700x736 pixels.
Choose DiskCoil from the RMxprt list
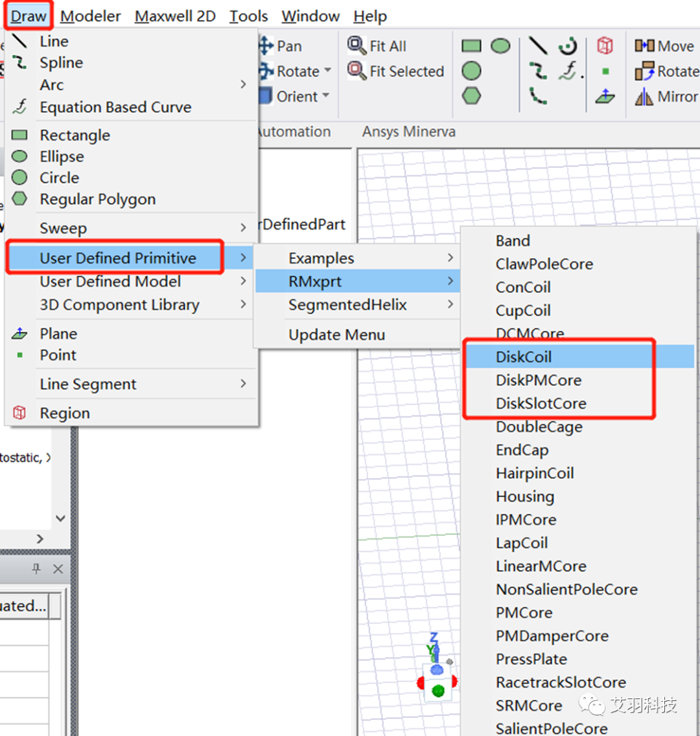pos(579,357)
